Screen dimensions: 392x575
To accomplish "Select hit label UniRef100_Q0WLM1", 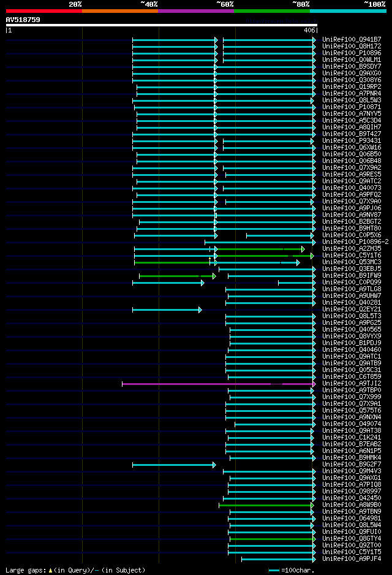I will coord(352,60).
